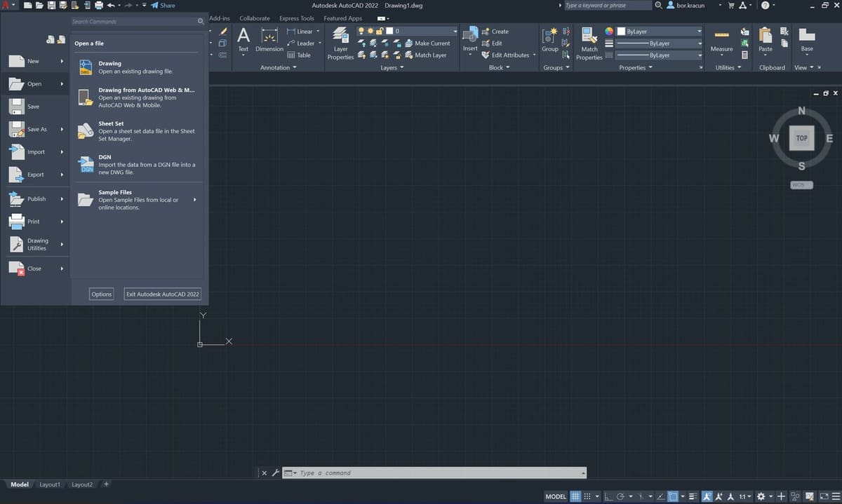Toggle the drawing grid display in status bar

575,496
